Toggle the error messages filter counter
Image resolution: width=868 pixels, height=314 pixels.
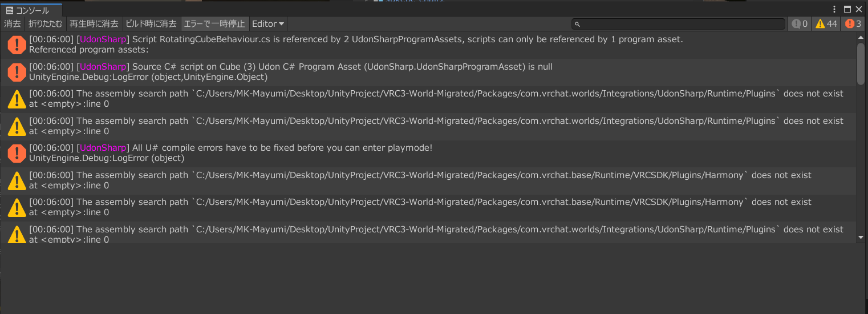853,24
